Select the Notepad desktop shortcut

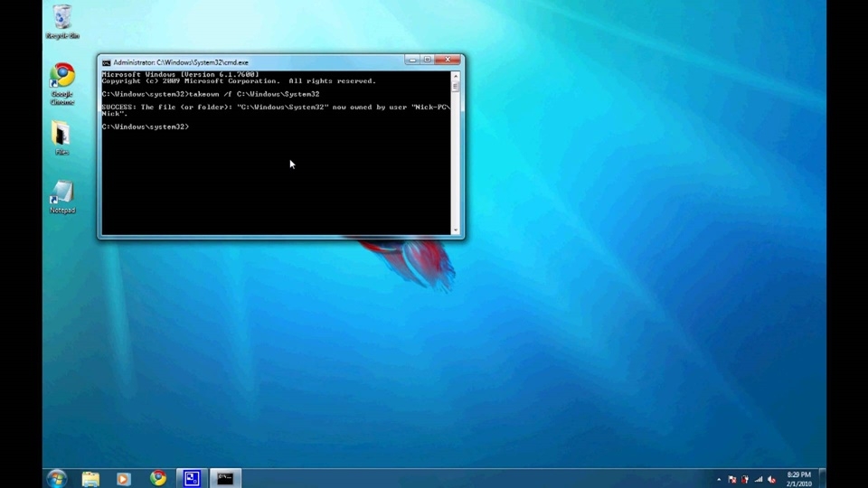pyautogui.click(x=62, y=196)
